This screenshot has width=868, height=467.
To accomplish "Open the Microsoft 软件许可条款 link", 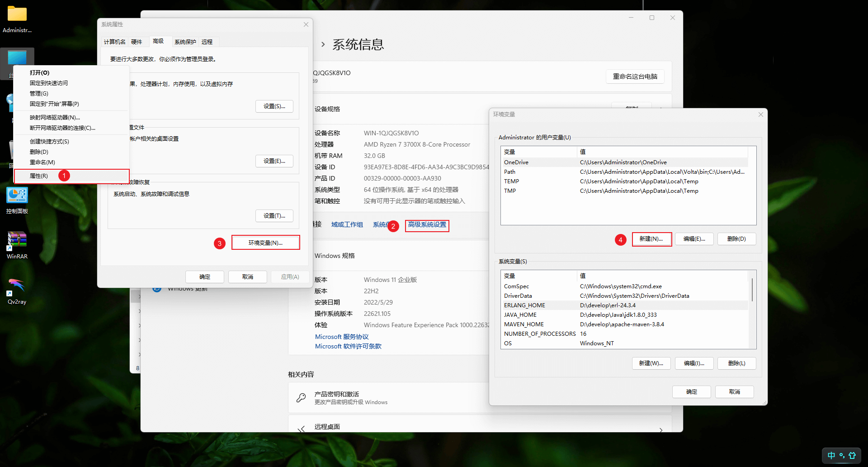I will click(348, 346).
